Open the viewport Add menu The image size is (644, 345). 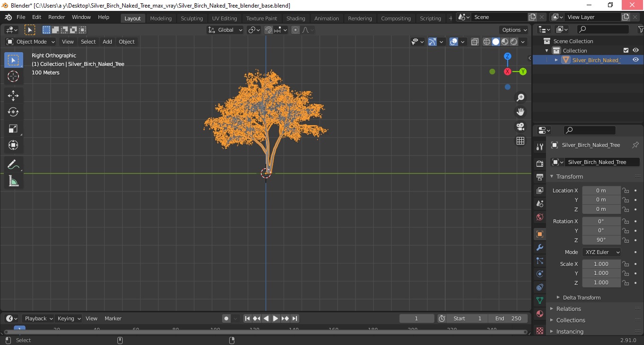(x=107, y=42)
